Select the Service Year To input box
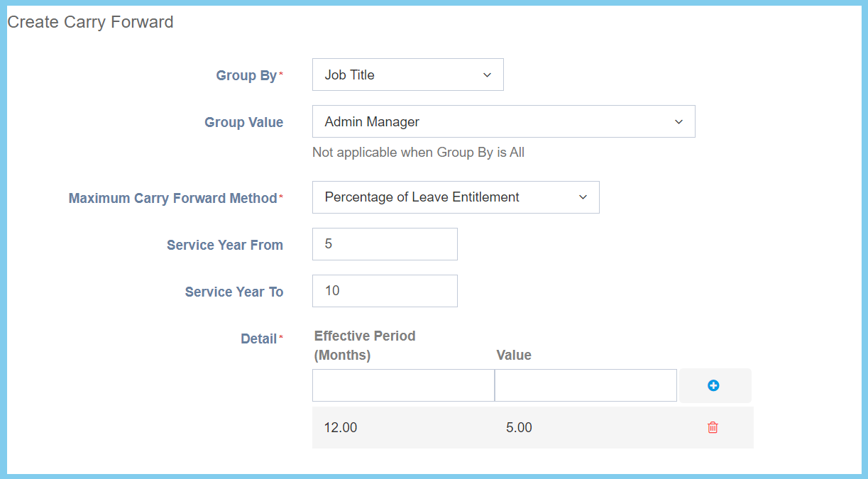Screen dimensions: 868x479 click(x=385, y=291)
